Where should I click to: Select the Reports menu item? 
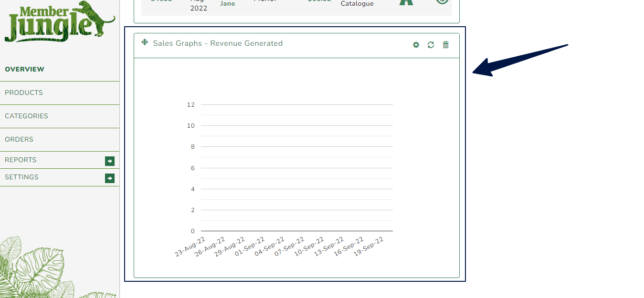click(x=21, y=160)
